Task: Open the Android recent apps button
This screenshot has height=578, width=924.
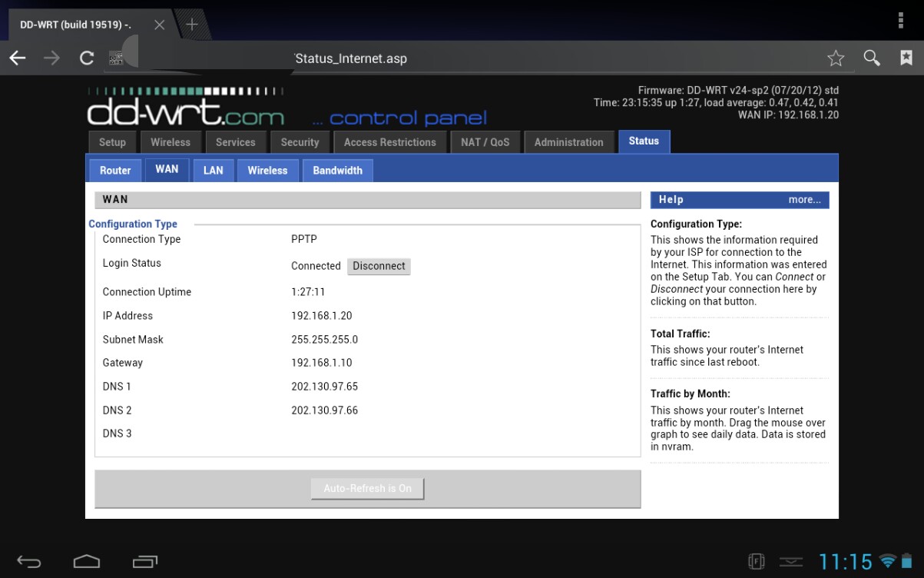Action: (144, 562)
